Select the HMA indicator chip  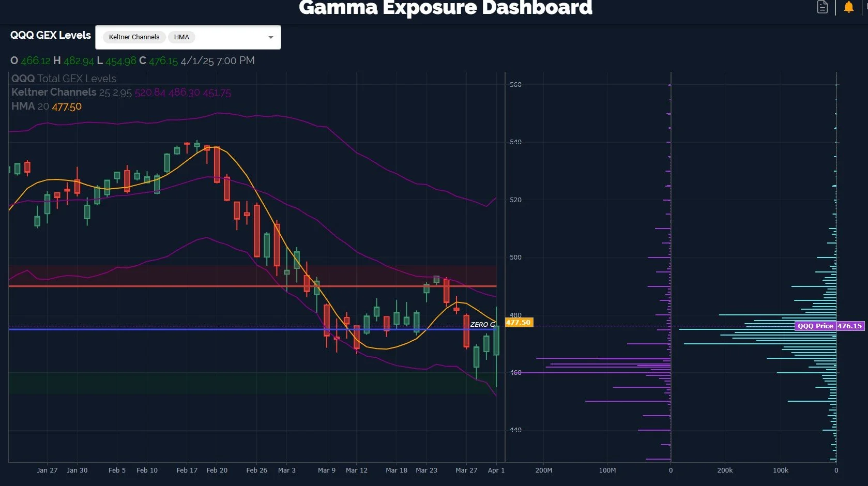(181, 37)
